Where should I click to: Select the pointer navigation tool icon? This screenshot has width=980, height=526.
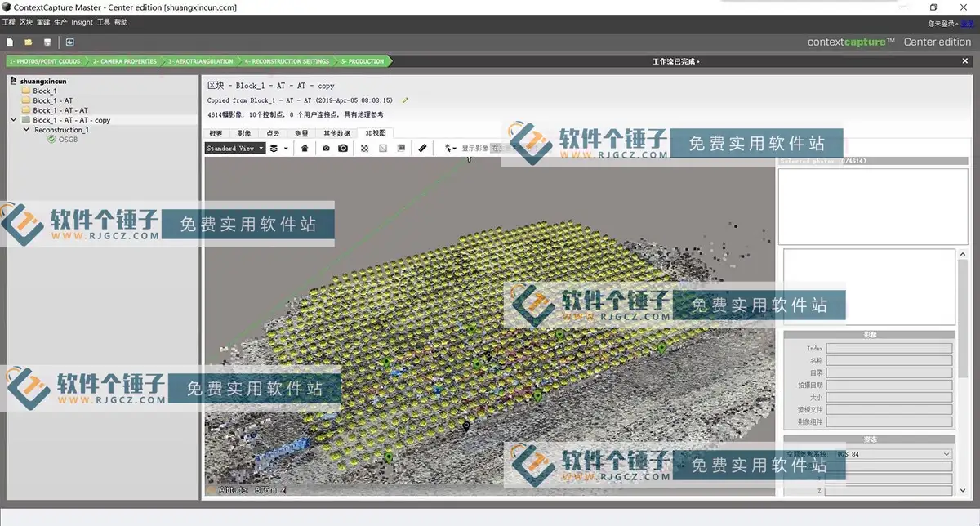pos(448,148)
